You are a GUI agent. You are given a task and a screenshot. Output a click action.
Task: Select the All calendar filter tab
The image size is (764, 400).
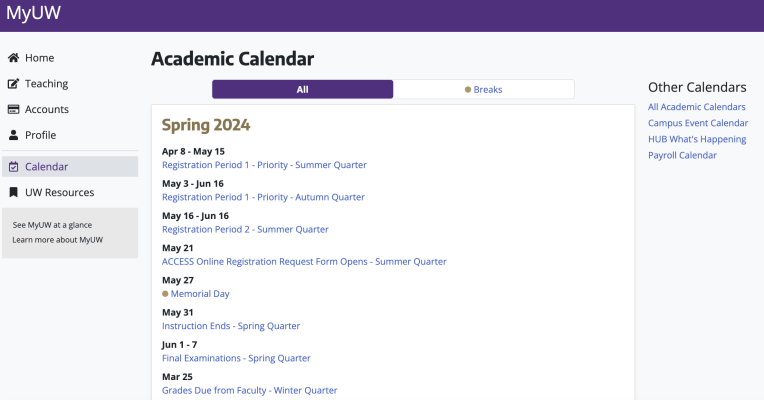coord(303,90)
